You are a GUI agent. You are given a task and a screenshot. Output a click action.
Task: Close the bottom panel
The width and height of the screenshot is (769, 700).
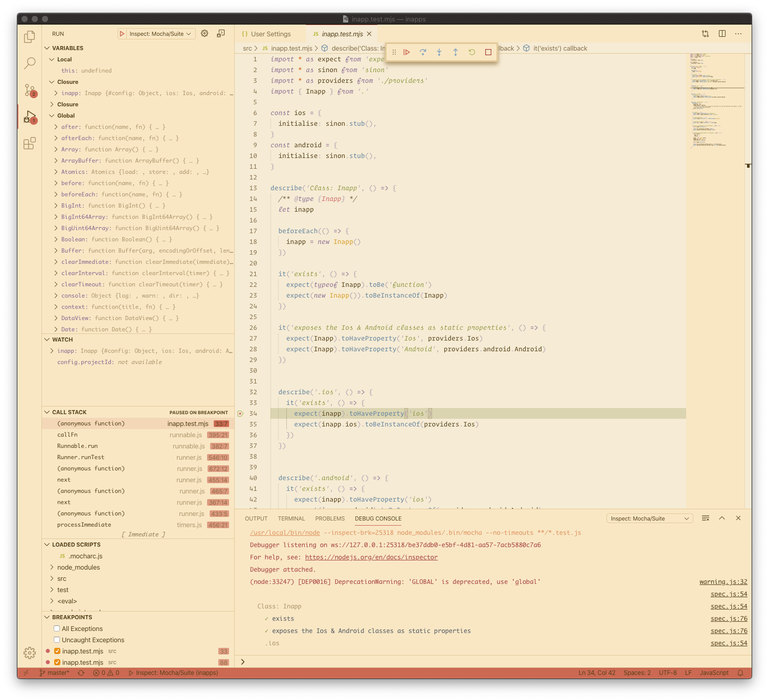tap(738, 518)
